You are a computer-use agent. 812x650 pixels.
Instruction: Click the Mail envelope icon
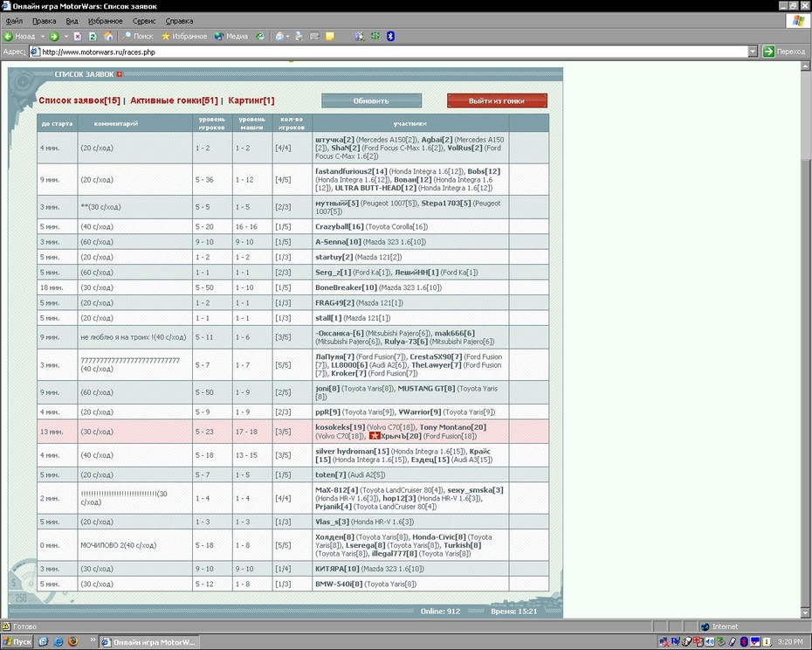click(279, 37)
